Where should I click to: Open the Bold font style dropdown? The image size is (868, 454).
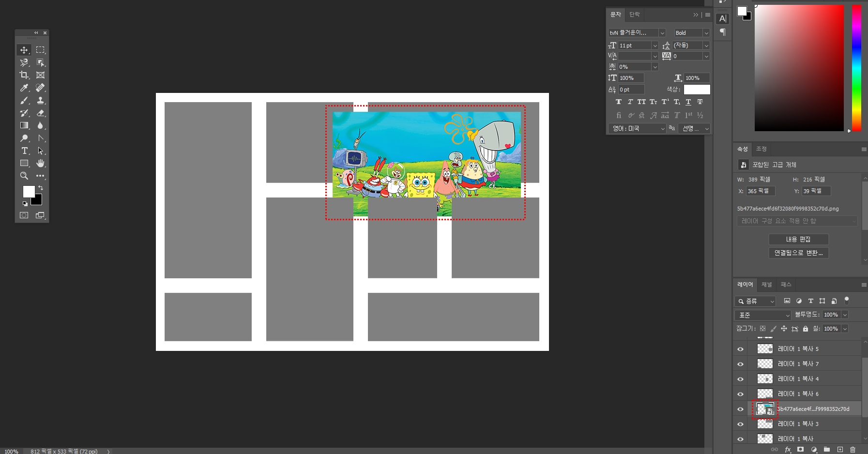tap(706, 33)
